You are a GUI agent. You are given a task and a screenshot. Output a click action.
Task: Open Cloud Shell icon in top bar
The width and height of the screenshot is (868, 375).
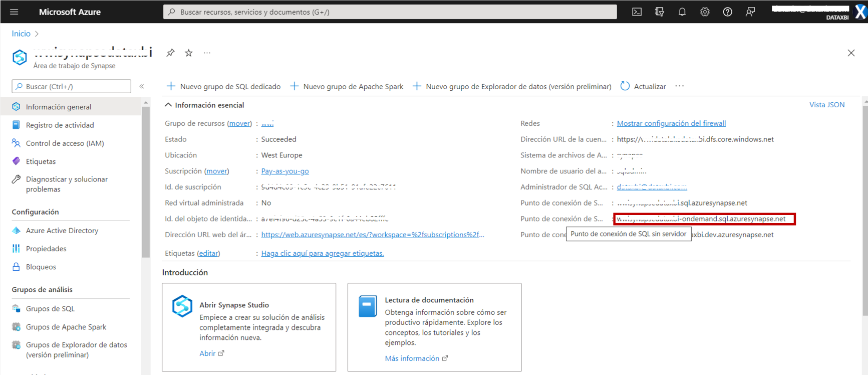pyautogui.click(x=637, y=12)
